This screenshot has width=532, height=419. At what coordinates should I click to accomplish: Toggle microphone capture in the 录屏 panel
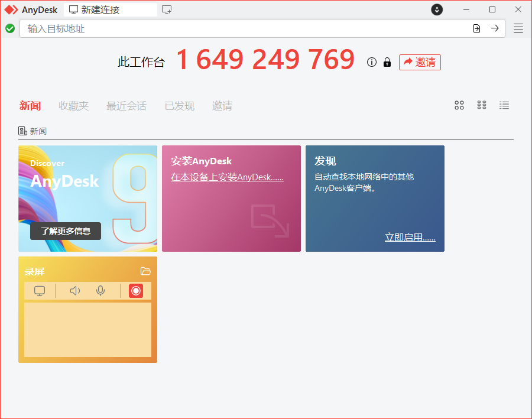point(100,291)
